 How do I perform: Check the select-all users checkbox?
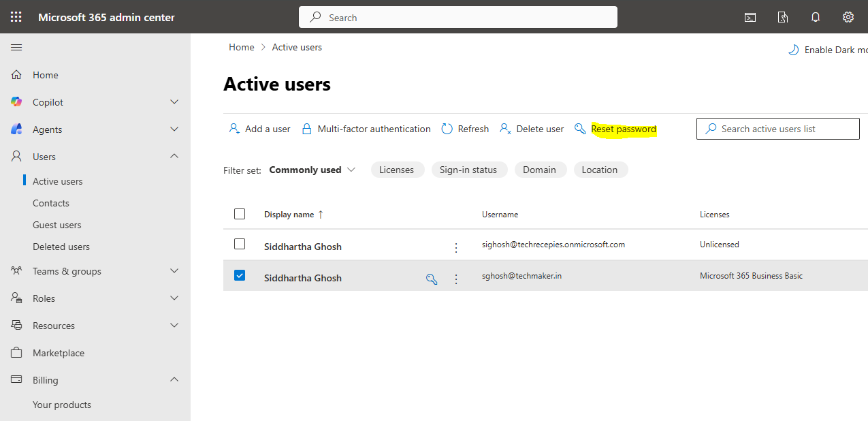[x=240, y=214]
